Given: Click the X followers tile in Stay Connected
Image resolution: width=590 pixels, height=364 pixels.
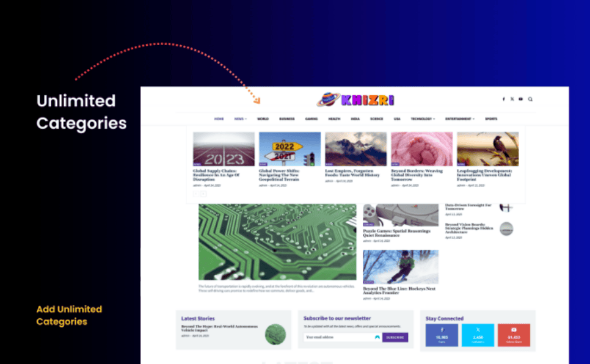Looking at the screenshot, I should pyautogui.click(x=478, y=335).
